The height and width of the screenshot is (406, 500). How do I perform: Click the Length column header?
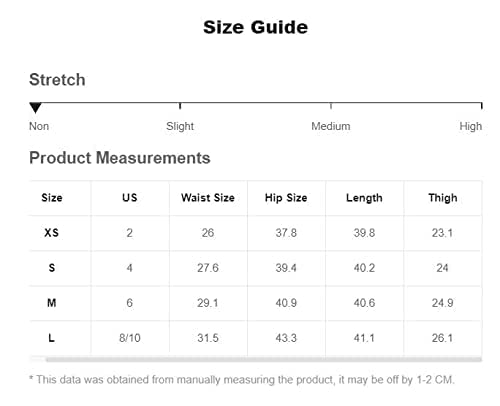(364, 198)
